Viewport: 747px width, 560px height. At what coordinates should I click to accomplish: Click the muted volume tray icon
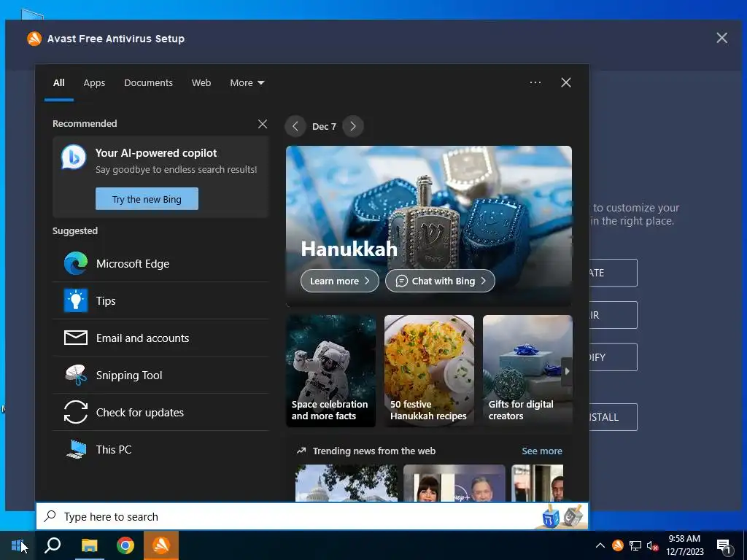(x=653, y=545)
